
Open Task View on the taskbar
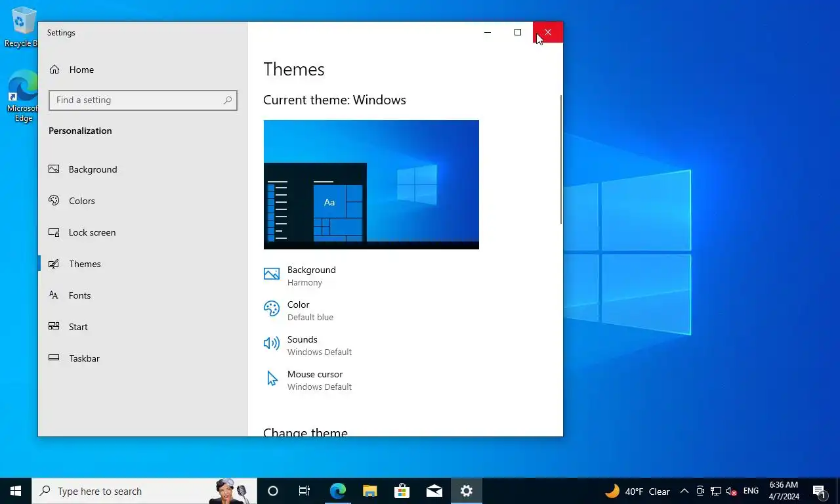pos(304,491)
